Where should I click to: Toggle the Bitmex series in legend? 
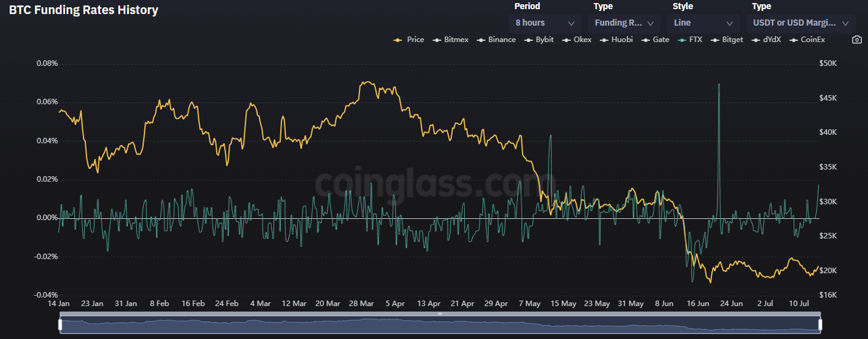point(451,40)
